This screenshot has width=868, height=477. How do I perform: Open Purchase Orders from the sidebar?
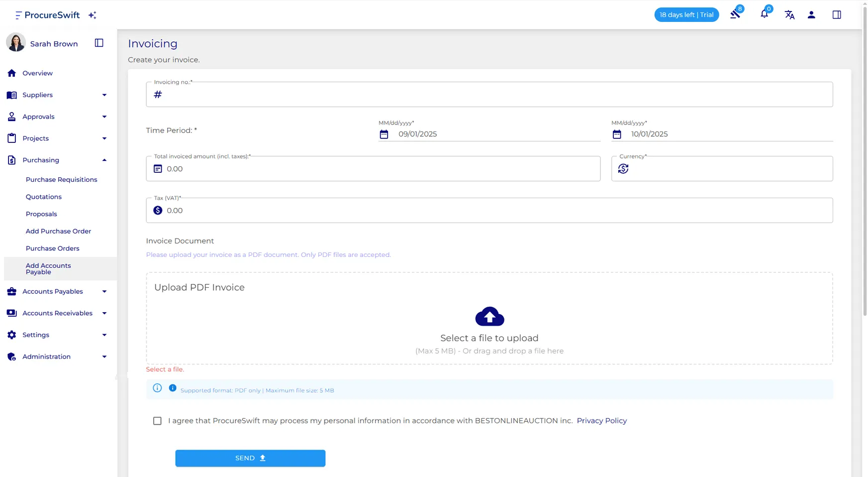click(53, 248)
